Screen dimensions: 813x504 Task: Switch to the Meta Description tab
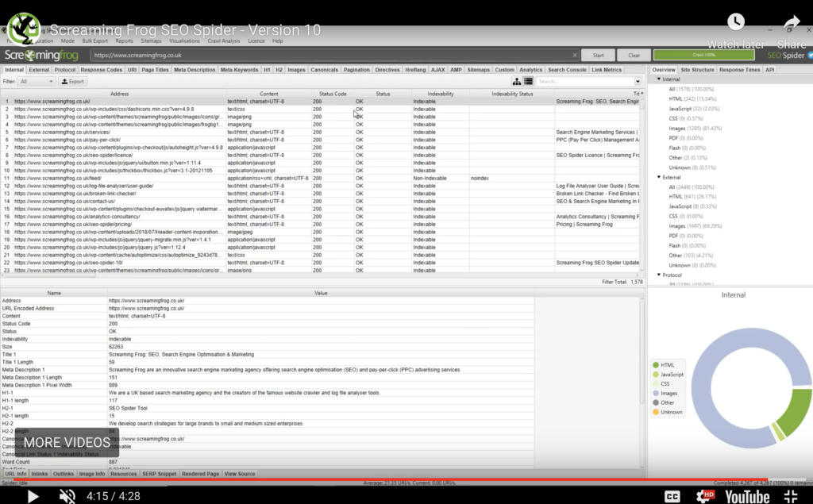(195, 70)
